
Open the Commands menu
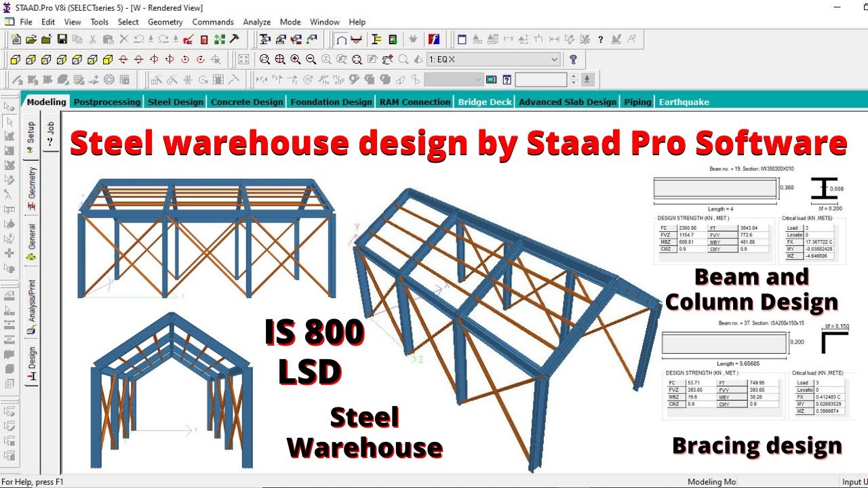pyautogui.click(x=213, y=22)
